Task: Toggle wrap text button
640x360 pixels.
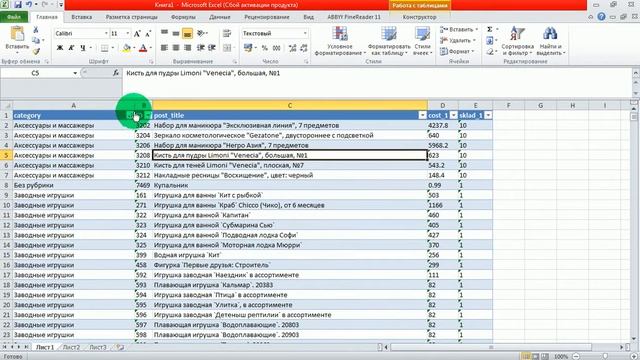Action: tap(227, 33)
